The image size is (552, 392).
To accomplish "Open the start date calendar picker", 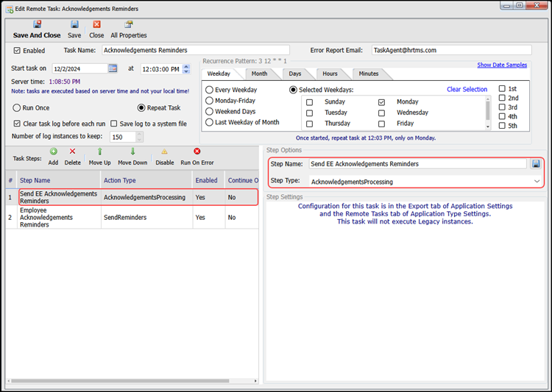I will click(x=113, y=68).
